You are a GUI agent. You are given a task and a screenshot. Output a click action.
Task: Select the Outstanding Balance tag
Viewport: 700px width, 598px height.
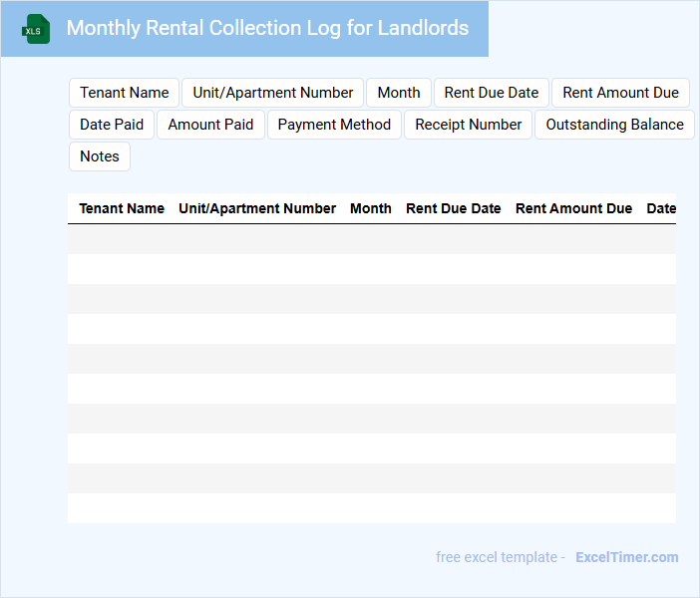click(614, 125)
